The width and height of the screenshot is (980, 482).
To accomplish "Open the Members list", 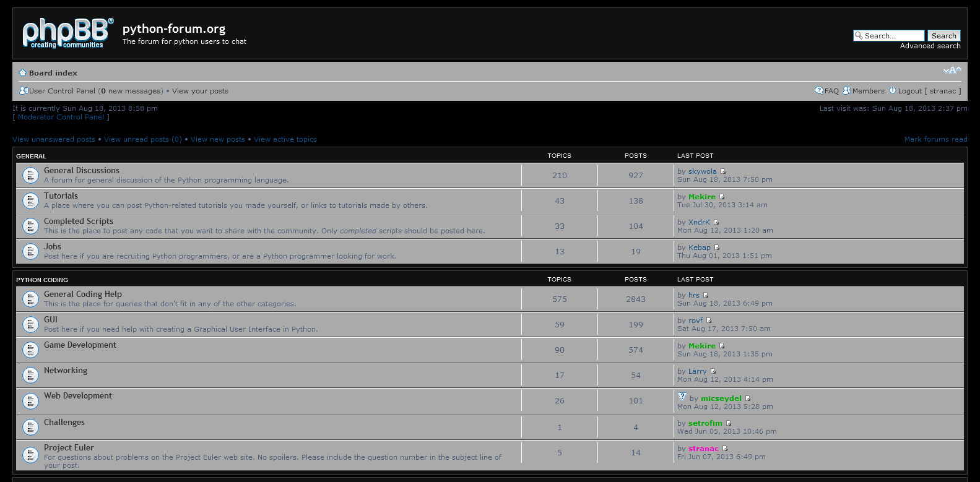I will click(868, 91).
